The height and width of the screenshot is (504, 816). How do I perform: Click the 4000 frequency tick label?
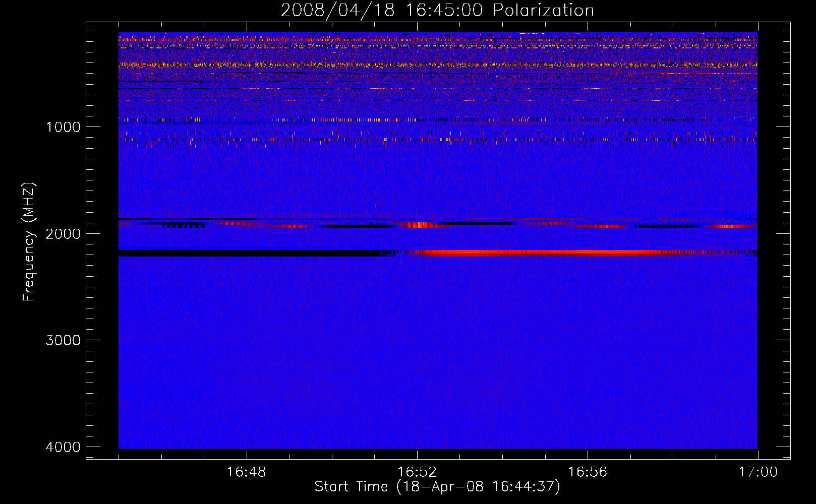[x=63, y=447]
